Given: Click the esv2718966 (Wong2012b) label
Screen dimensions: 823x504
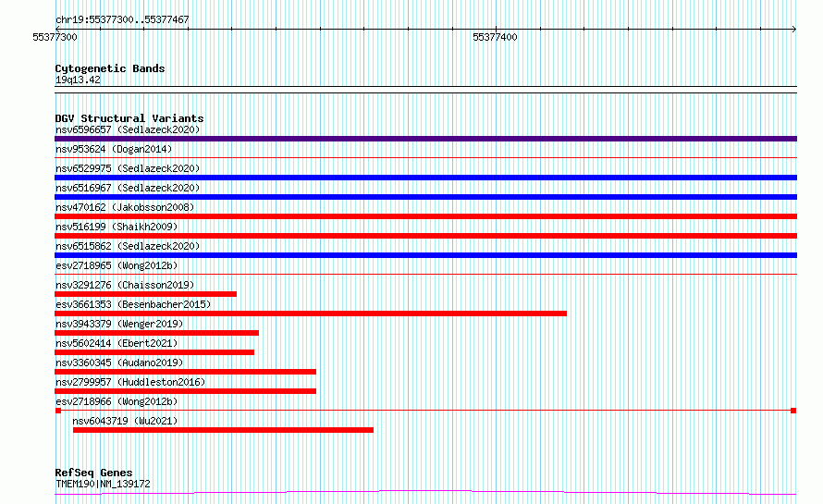Looking at the screenshot, I should point(117,401).
